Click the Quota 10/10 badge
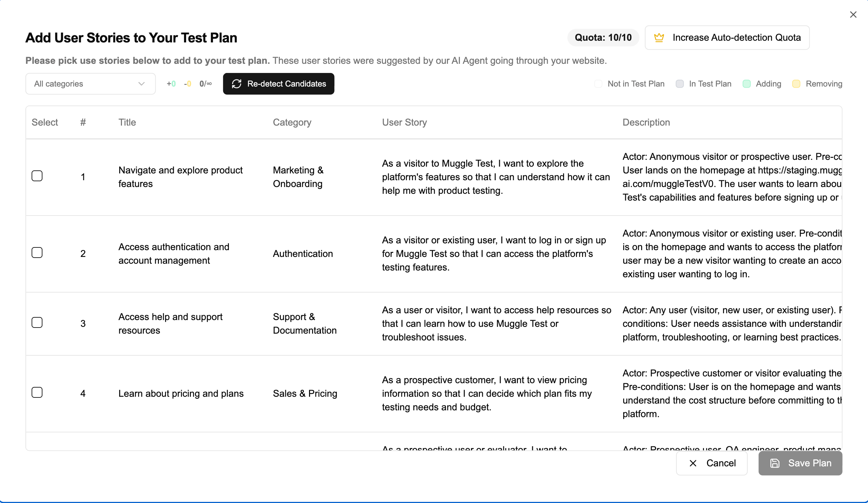 (x=603, y=38)
